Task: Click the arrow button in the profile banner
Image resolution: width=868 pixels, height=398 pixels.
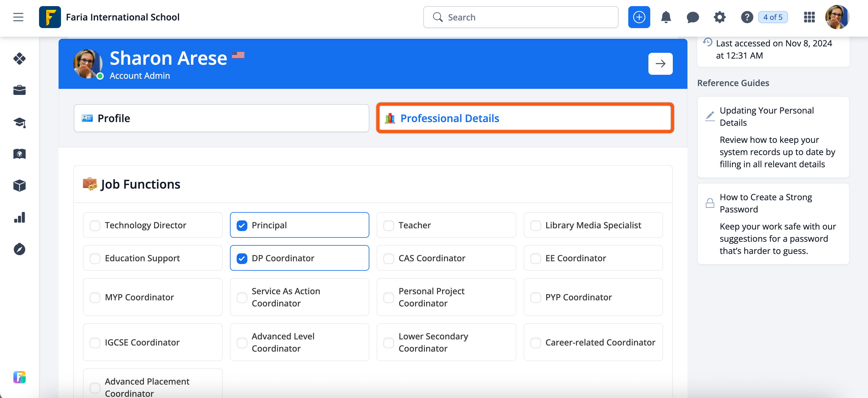Action: click(x=660, y=64)
